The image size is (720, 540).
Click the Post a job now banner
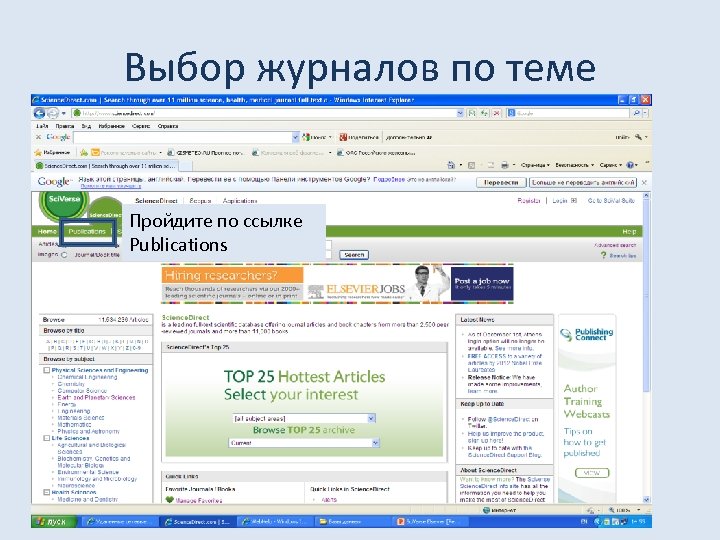(x=482, y=284)
